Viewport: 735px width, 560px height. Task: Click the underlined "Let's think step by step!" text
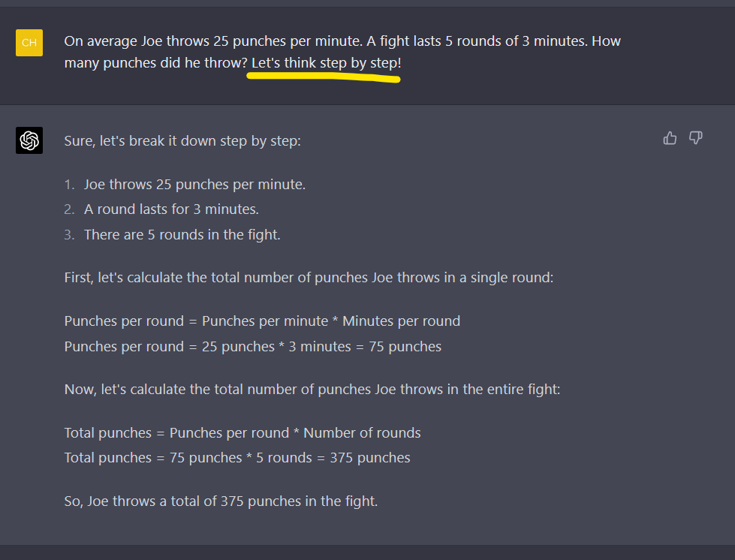(x=326, y=63)
